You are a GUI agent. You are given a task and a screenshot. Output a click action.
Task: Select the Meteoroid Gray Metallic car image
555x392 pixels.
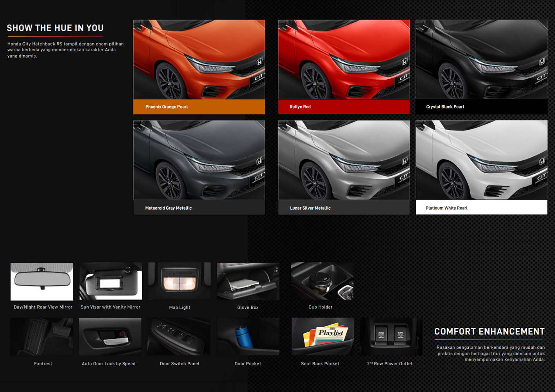click(x=199, y=160)
